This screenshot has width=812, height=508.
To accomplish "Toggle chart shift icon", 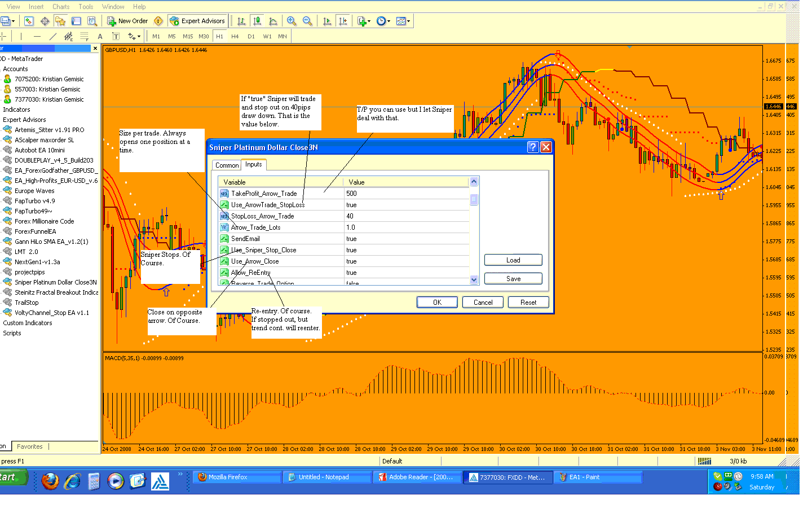I will click(x=343, y=21).
